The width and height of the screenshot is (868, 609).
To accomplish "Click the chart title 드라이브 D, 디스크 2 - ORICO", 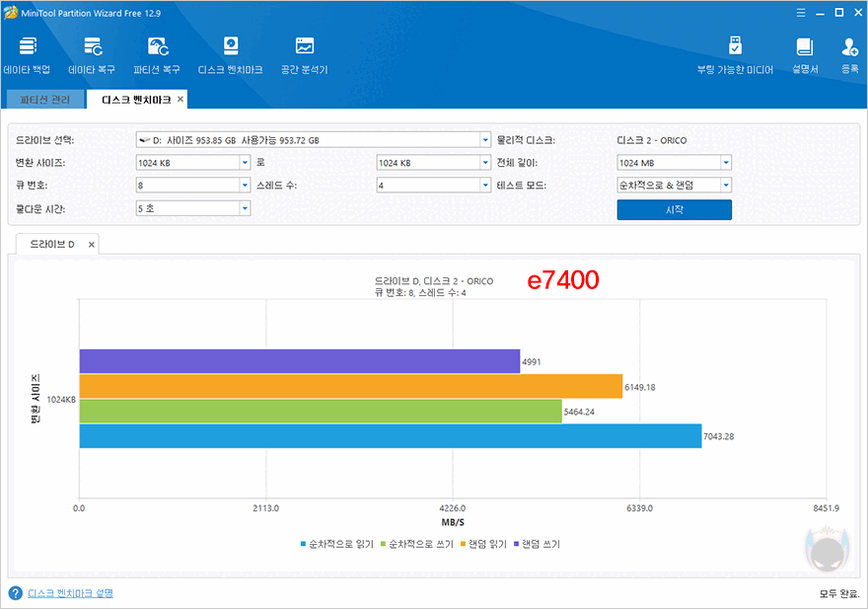I will click(x=434, y=281).
